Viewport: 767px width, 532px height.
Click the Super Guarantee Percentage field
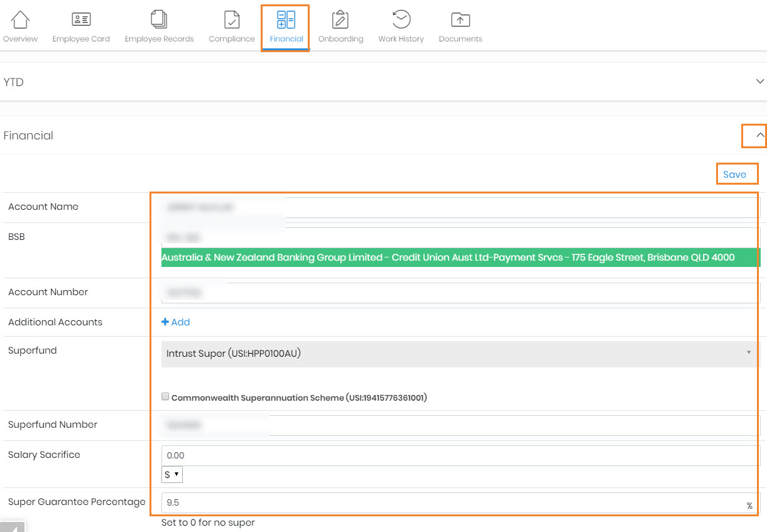pos(452,502)
